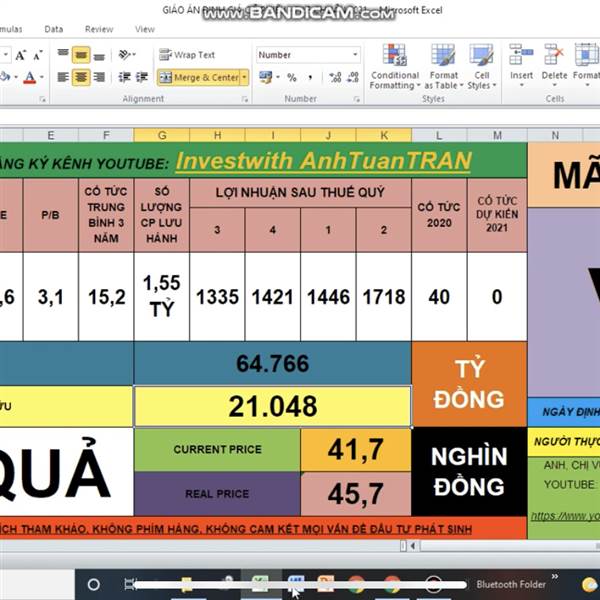
Task: Click the Cortana circle on taskbar
Action: tap(94, 584)
